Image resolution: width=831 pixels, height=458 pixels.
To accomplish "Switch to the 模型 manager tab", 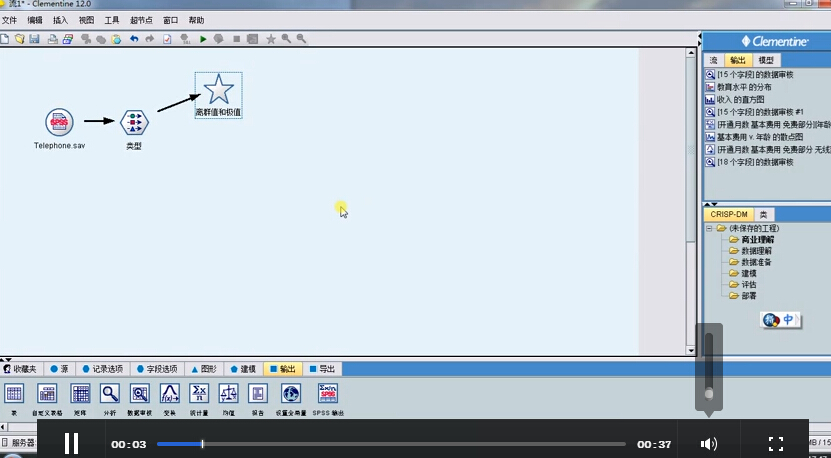I will [765, 61].
